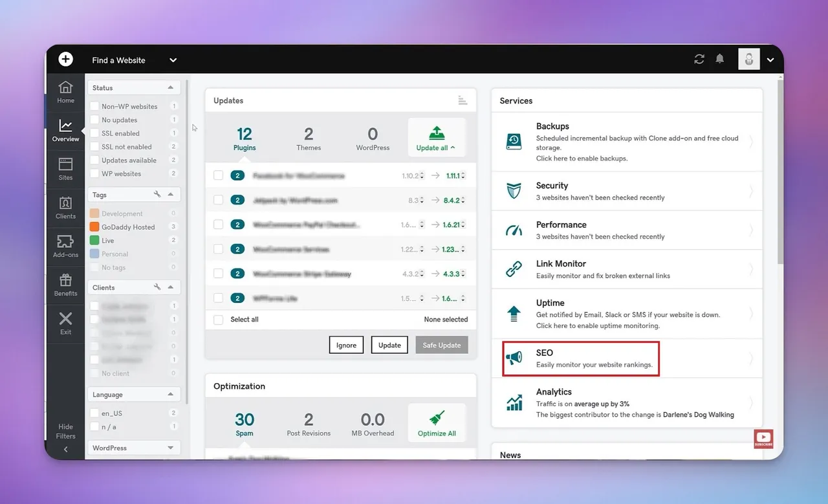
Task: Open Benefits gift icon in sidebar
Action: tap(66, 285)
